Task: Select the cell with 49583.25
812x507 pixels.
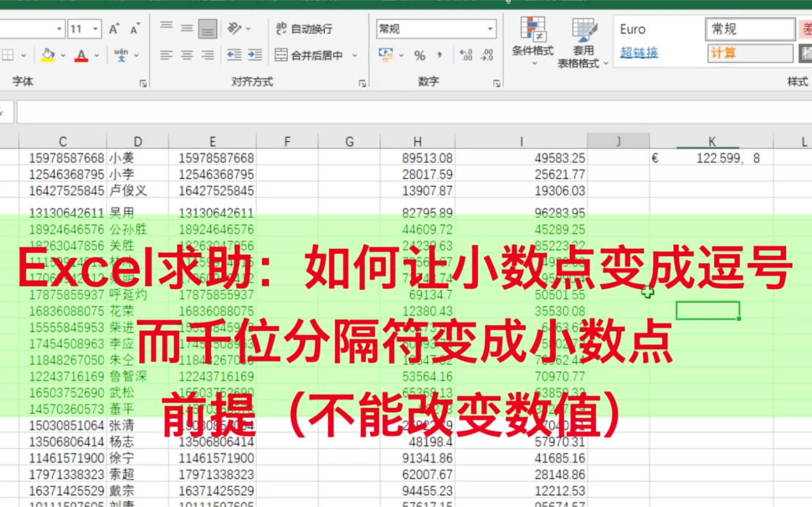Action: pos(521,158)
